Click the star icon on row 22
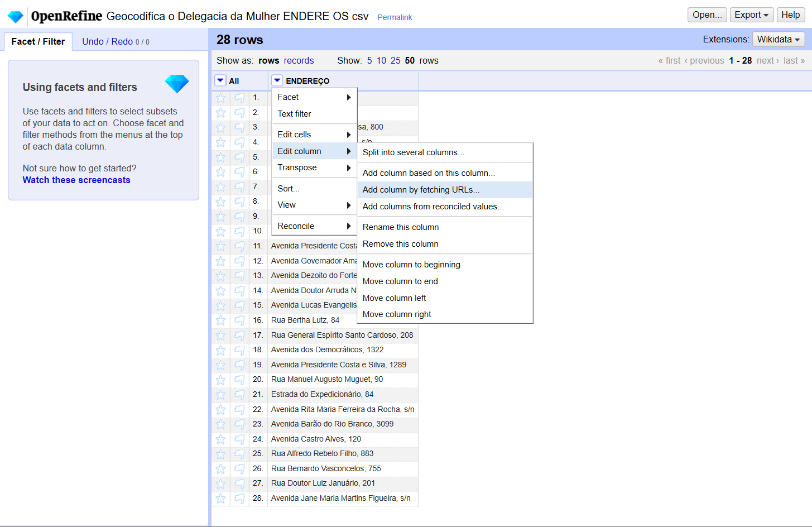 (x=221, y=410)
